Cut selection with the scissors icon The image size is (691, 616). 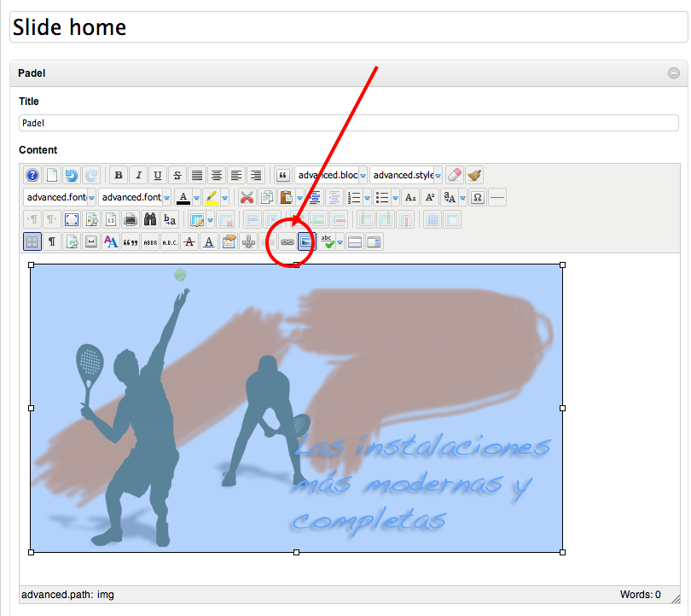(x=247, y=197)
